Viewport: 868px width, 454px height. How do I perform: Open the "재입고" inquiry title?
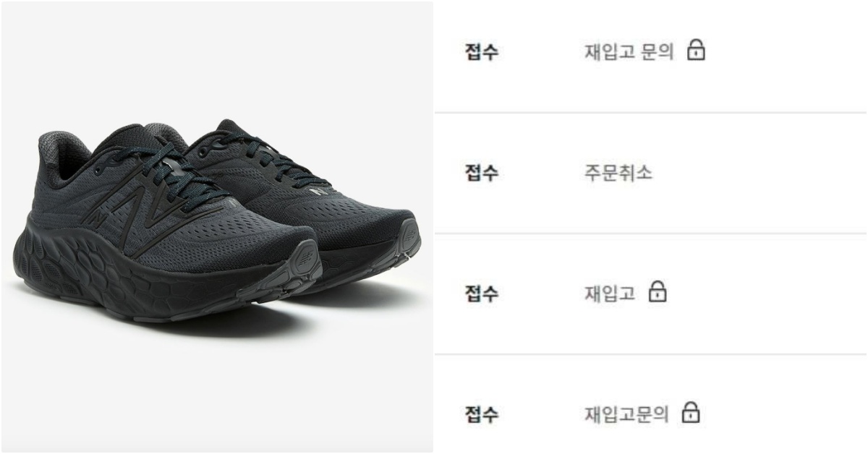[610, 293]
